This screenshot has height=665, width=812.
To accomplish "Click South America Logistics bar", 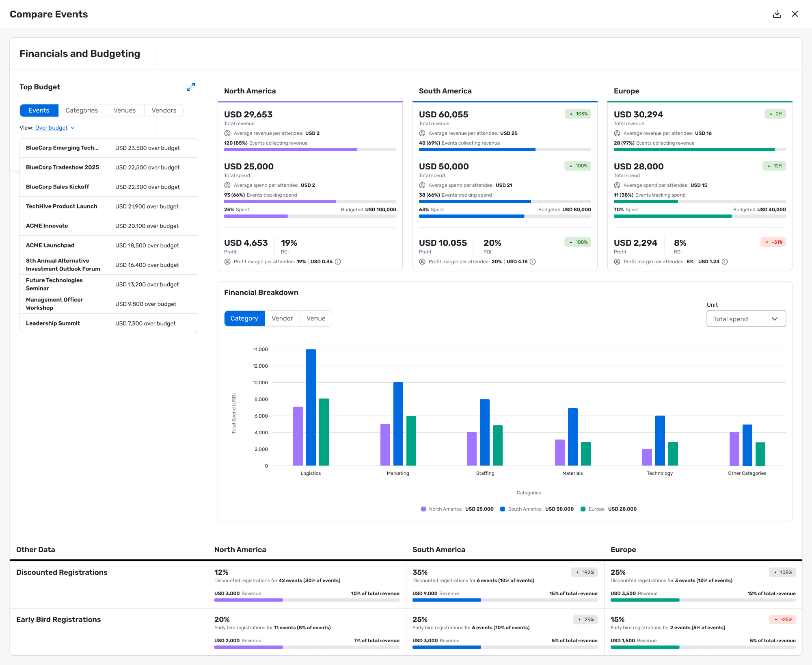I will click(x=311, y=407).
